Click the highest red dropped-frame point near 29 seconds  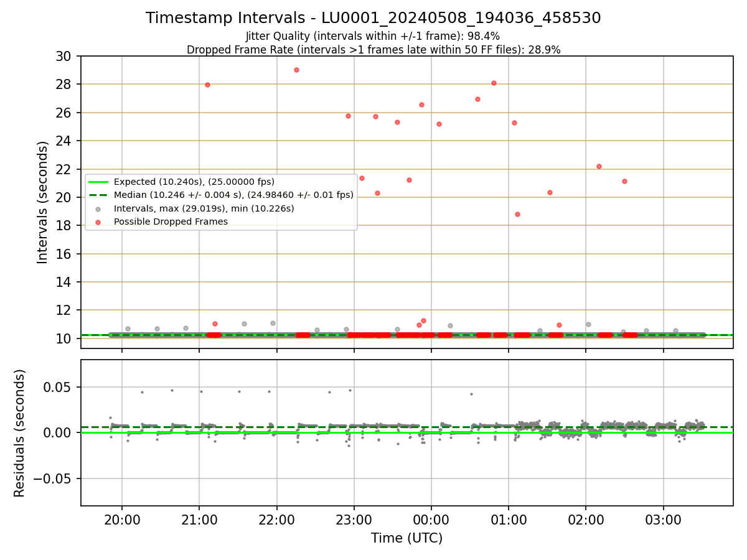[x=296, y=70]
